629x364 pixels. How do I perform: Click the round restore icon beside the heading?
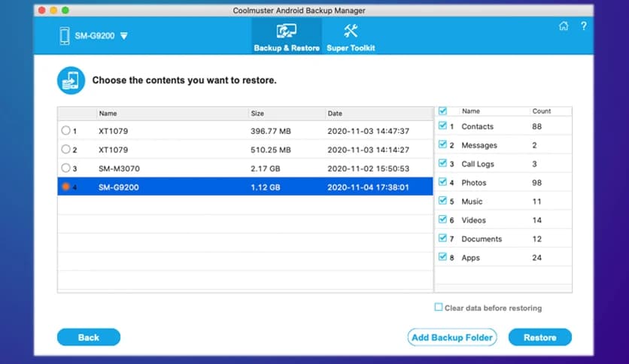[71, 80]
